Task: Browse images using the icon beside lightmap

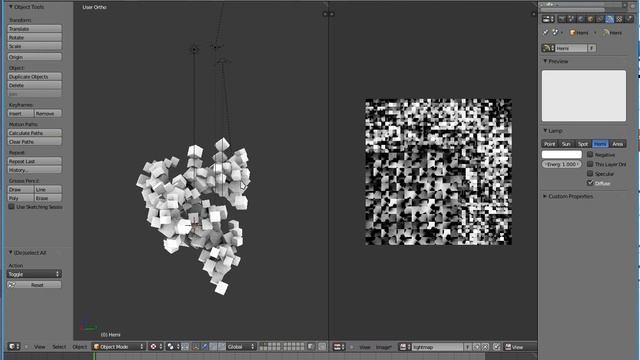Action: tap(404, 347)
